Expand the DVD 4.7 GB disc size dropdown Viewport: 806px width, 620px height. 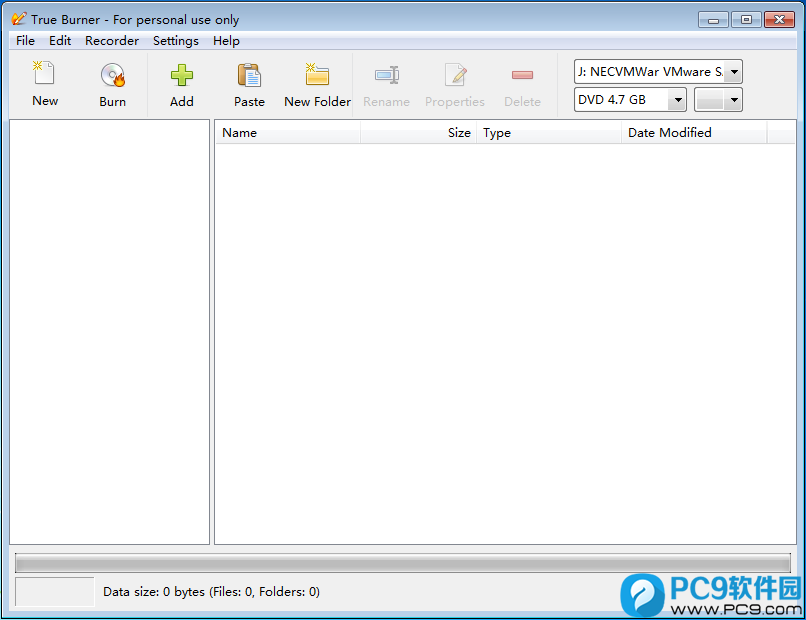pos(677,100)
